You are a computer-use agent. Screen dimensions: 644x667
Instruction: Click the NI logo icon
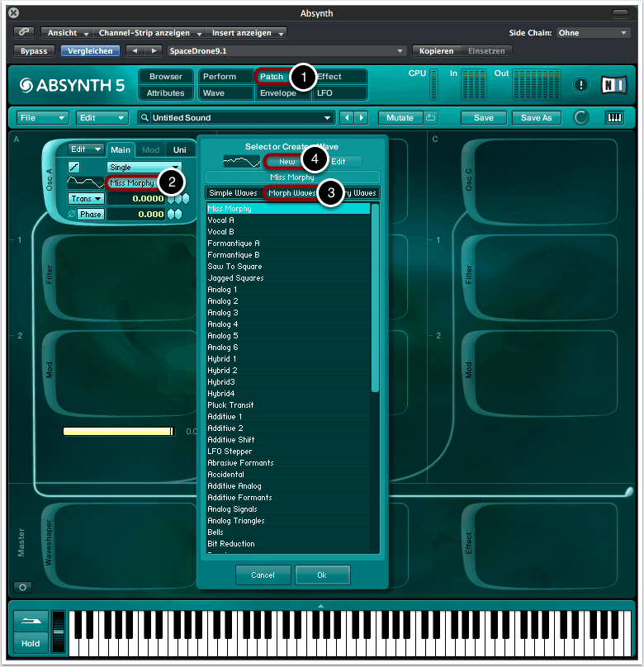point(613,84)
